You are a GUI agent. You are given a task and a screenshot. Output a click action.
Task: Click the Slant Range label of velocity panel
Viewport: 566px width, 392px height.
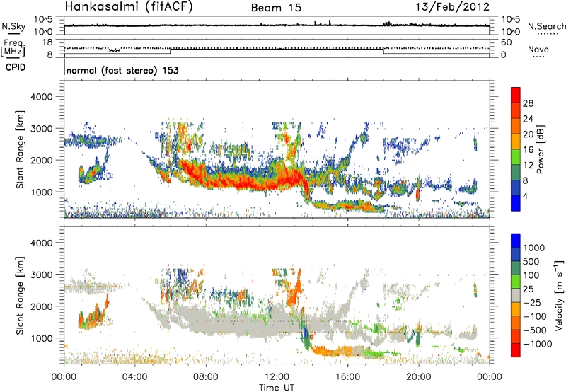tap(20, 295)
